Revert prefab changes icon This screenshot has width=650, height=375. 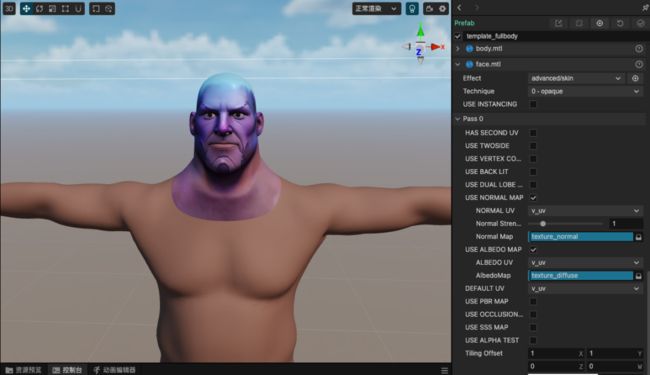coord(620,23)
